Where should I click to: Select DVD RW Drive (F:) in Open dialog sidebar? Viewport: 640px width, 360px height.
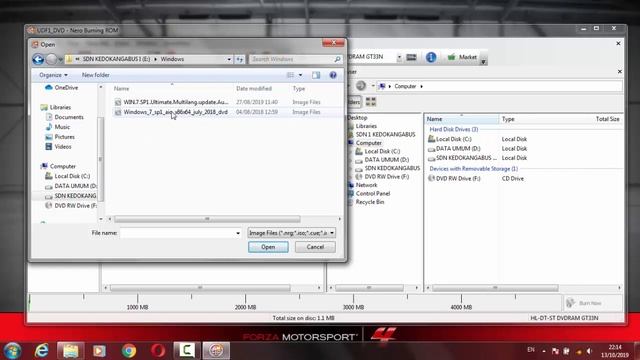[x=71, y=206]
